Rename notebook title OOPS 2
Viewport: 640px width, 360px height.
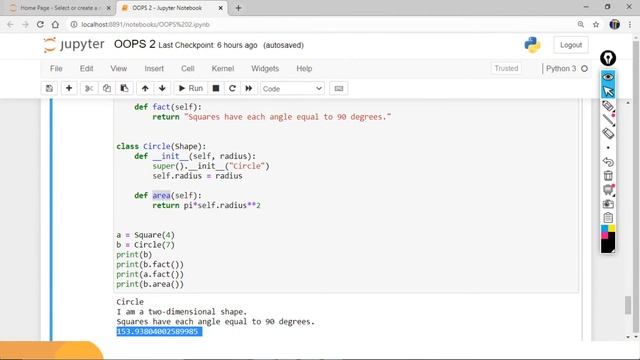click(x=135, y=44)
